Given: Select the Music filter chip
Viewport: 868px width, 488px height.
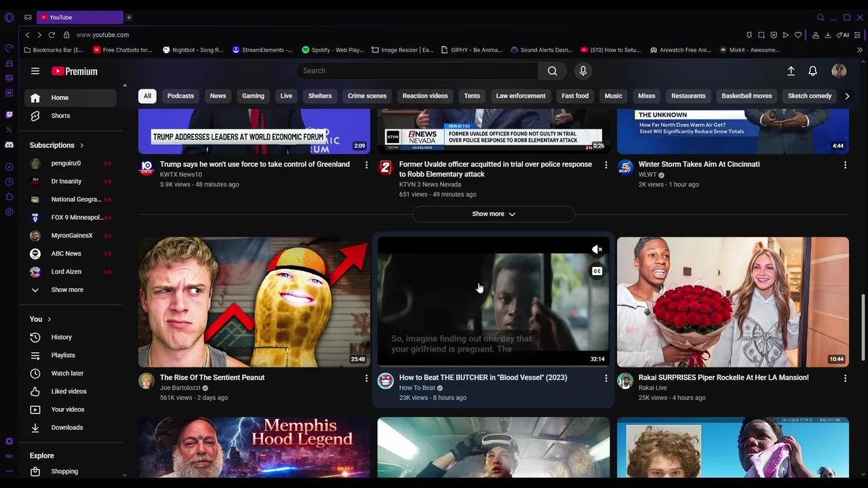Looking at the screenshot, I should pos(613,96).
